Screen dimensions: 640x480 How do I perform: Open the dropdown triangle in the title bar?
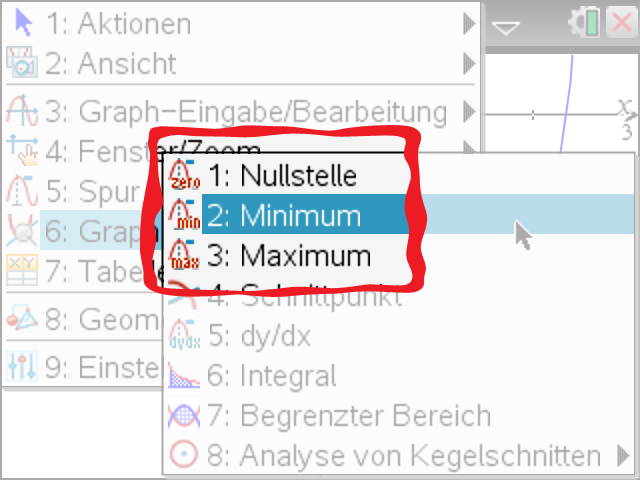[x=507, y=27]
